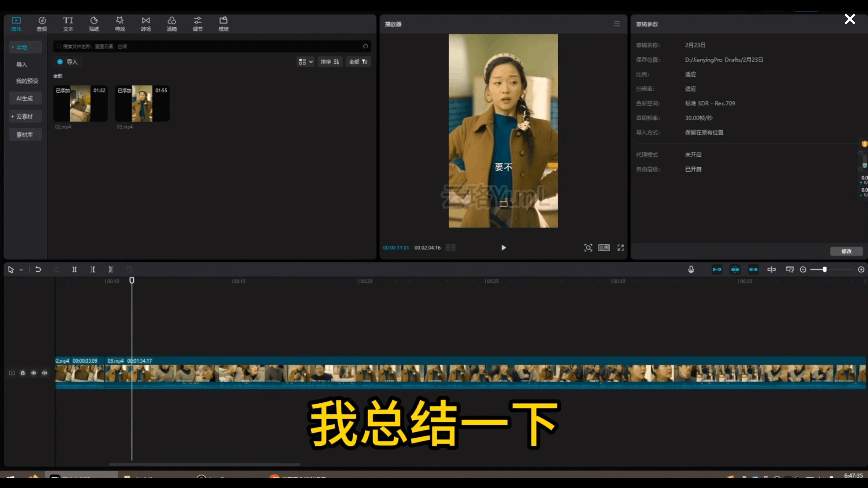
Task: Click the track cover thumbnail icon
Action: coord(12,373)
